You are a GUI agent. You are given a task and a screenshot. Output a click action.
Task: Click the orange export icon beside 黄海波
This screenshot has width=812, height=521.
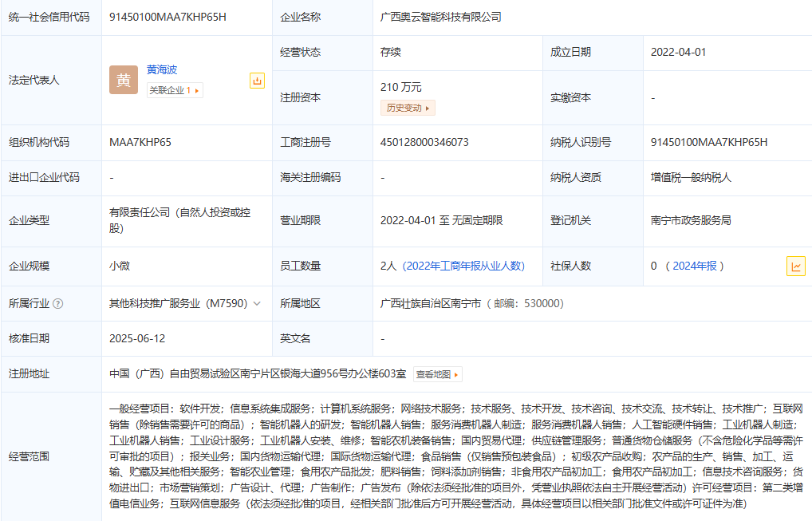[257, 81]
